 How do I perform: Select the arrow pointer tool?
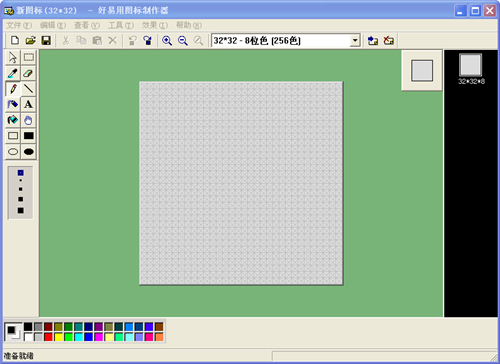13,57
